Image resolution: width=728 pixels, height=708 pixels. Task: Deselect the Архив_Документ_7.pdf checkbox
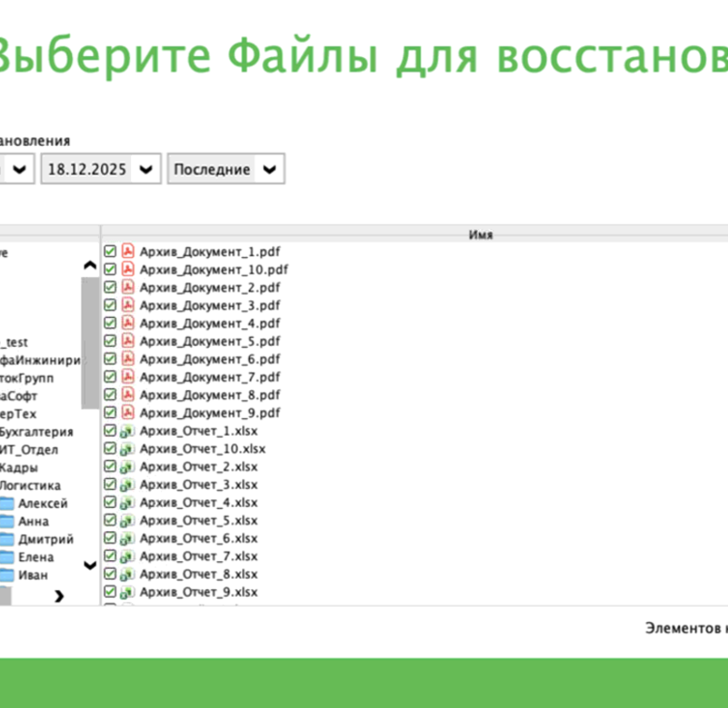(x=109, y=377)
